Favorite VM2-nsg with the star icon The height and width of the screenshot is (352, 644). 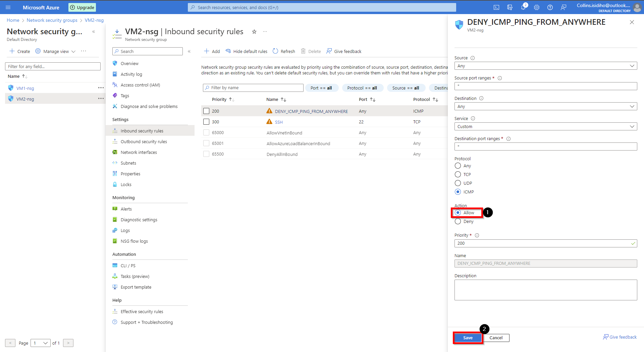pyautogui.click(x=254, y=32)
